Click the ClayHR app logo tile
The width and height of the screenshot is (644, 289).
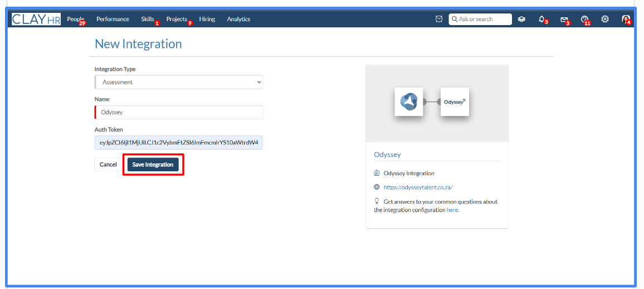click(409, 101)
